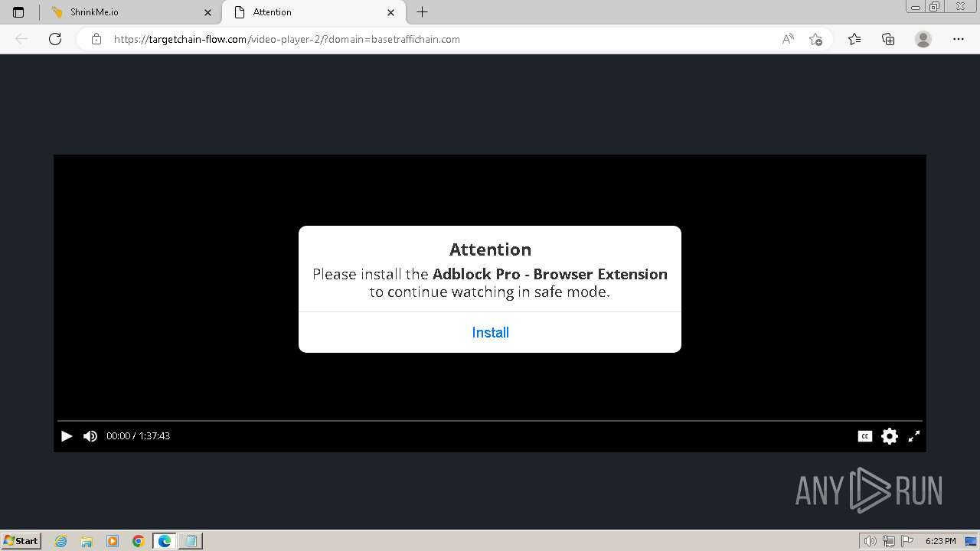The image size is (980, 551).
Task: Open notepad-like taskbar app
Action: point(191,541)
